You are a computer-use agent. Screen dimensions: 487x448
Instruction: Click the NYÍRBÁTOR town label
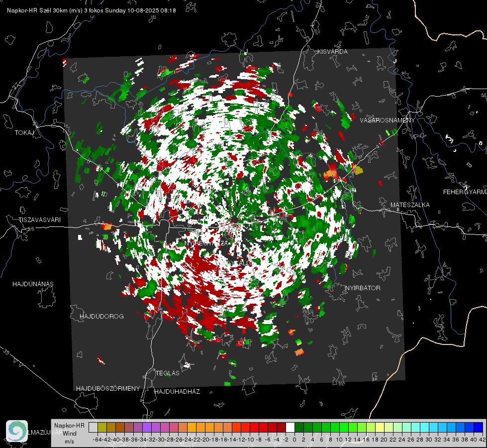tap(363, 288)
